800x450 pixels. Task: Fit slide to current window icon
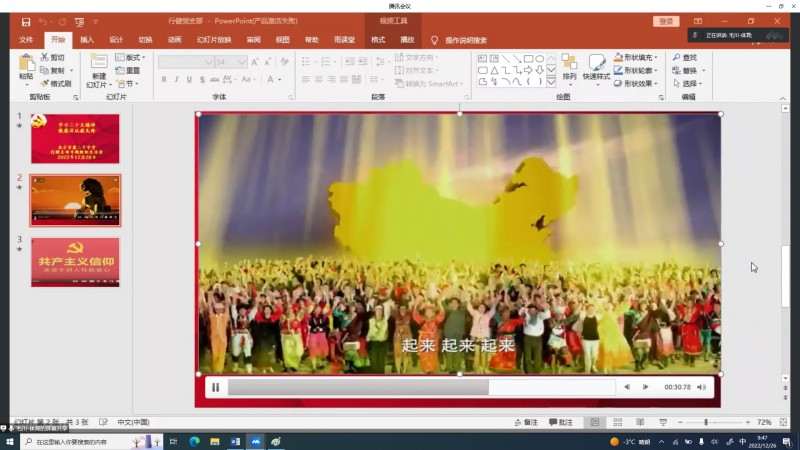click(x=783, y=422)
